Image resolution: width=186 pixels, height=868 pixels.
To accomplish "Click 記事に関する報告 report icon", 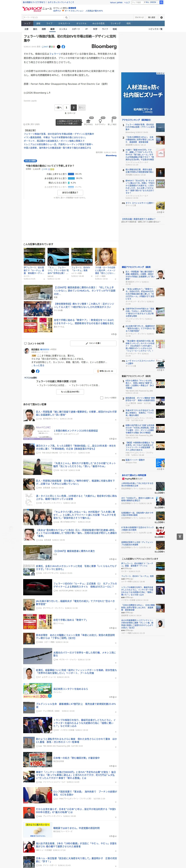I will [x=31, y=124].
